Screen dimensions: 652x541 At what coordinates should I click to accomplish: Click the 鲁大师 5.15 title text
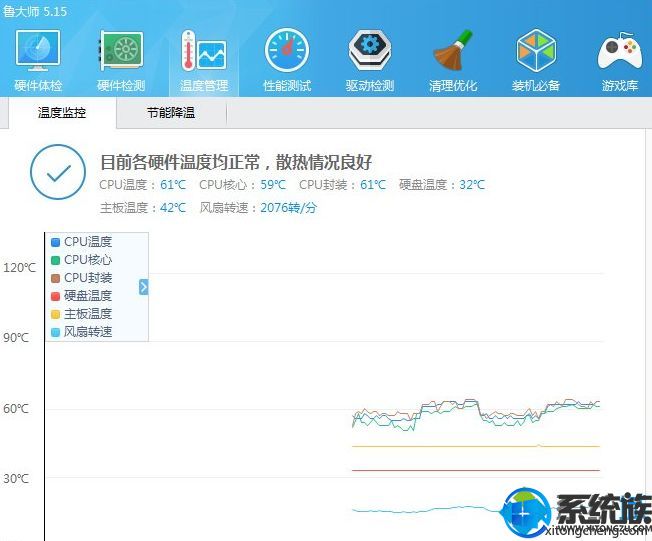(35, 11)
